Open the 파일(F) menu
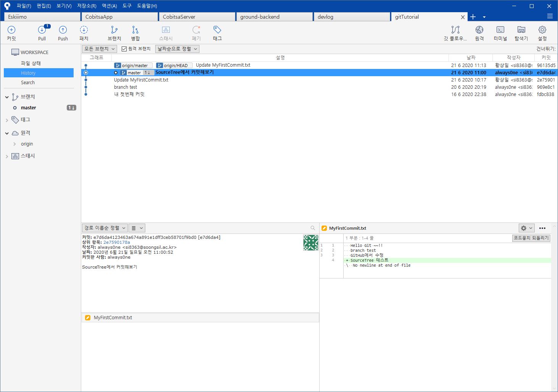558x392 pixels. tap(24, 6)
